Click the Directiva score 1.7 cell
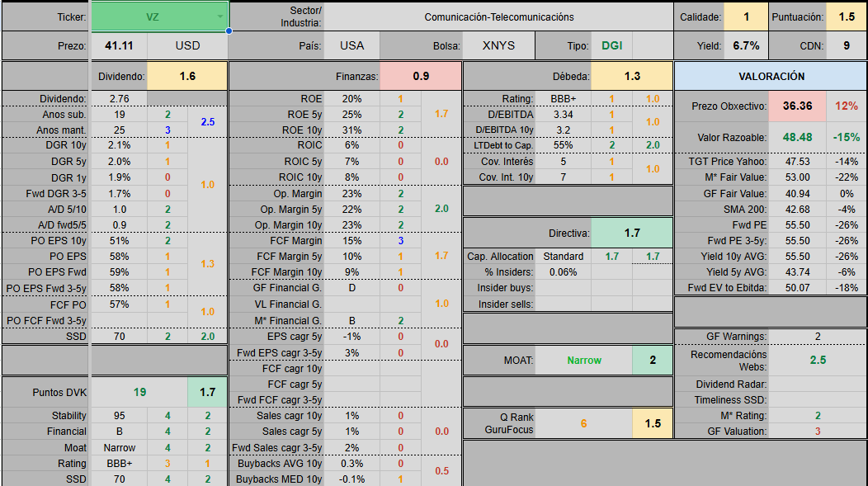The height and width of the screenshot is (486, 868). (x=632, y=233)
